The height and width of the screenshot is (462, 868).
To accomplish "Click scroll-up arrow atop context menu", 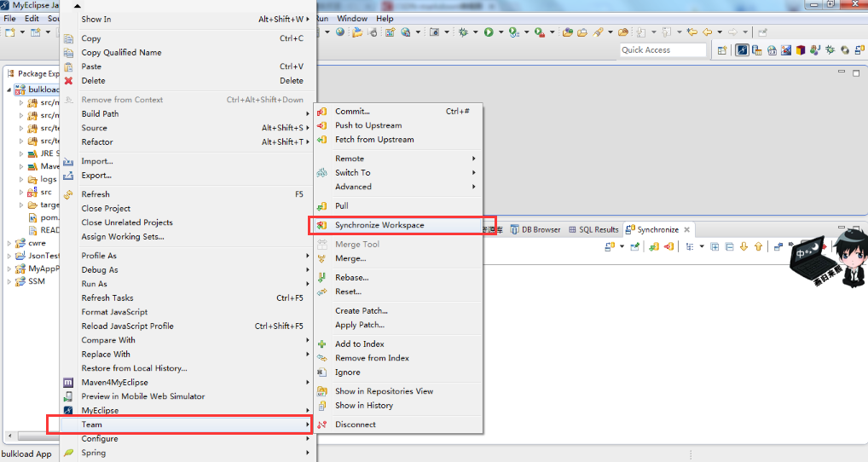I will 78,6.
